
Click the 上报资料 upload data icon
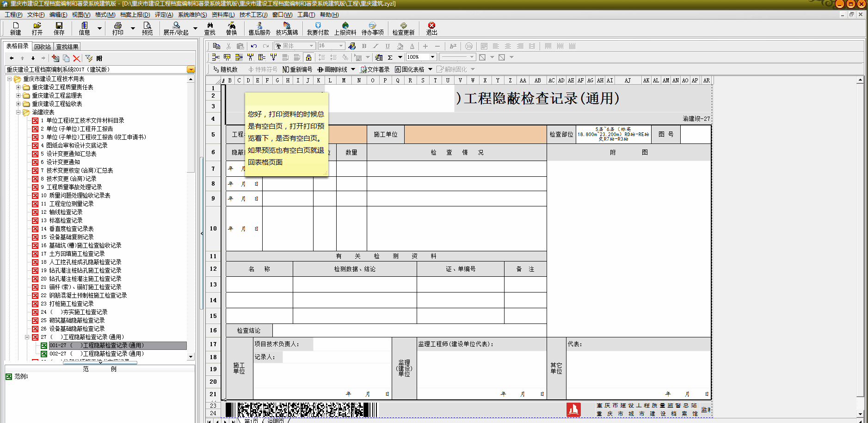pos(345,28)
